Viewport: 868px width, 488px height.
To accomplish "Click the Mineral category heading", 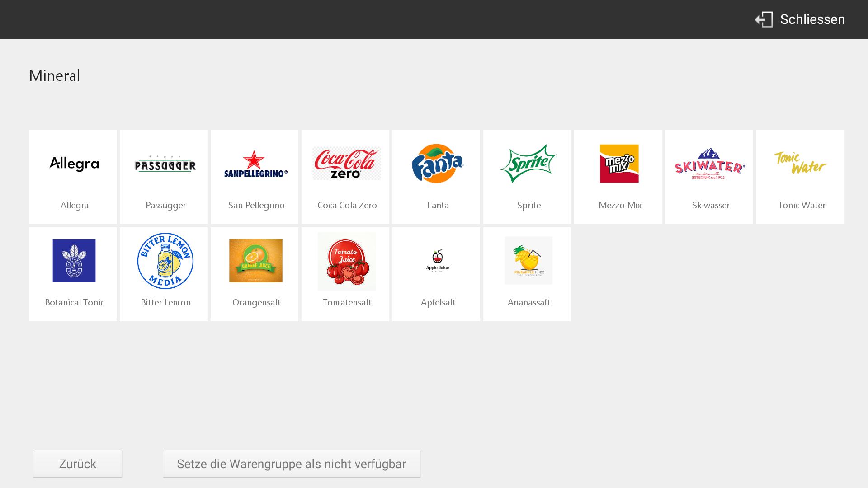I will coord(55,75).
